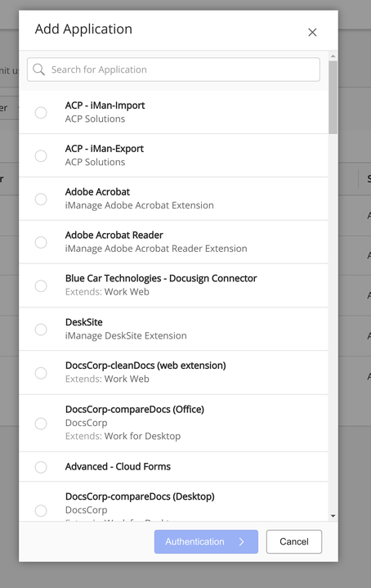
Task: Click 'Extends: Work for Desktop' under compareDocs (Office)
Action: tap(123, 436)
